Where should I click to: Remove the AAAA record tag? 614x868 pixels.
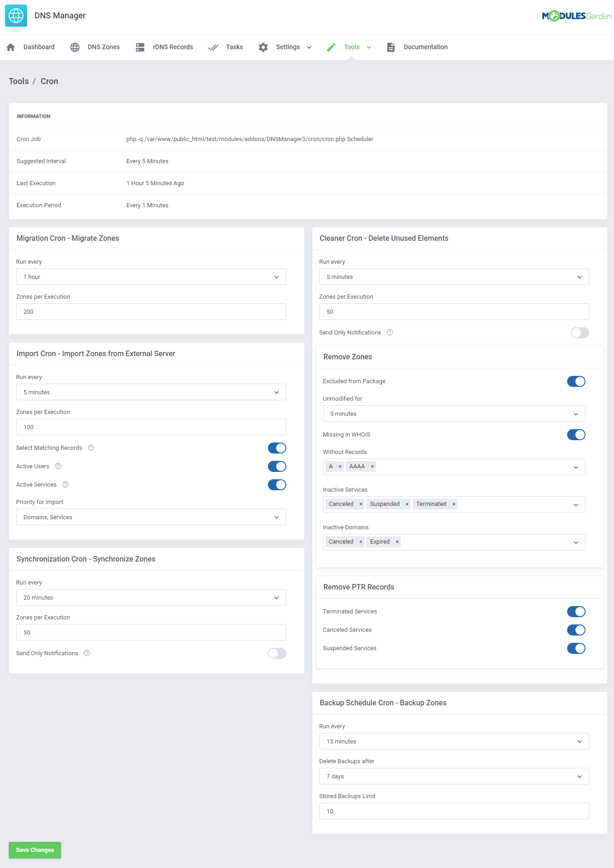(372, 466)
